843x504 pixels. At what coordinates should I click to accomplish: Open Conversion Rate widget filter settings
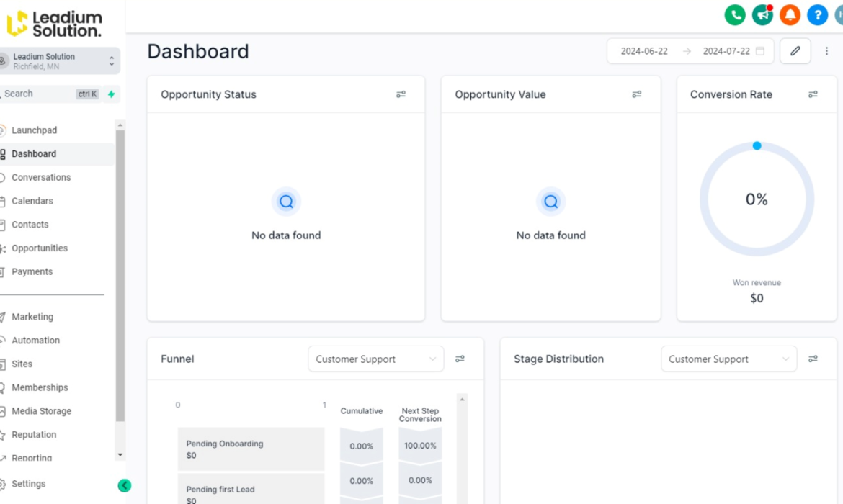pyautogui.click(x=813, y=94)
